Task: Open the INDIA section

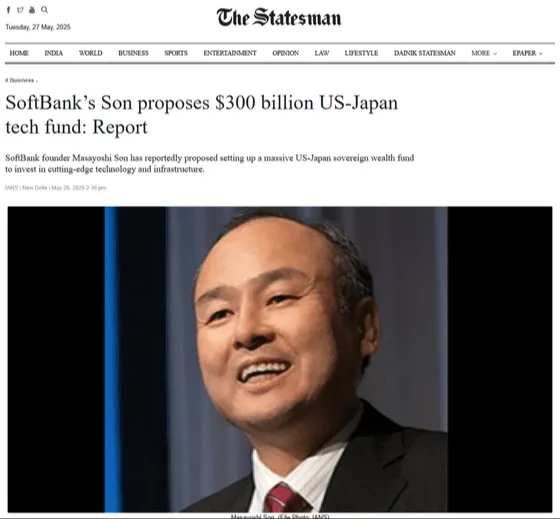Action: (x=54, y=53)
